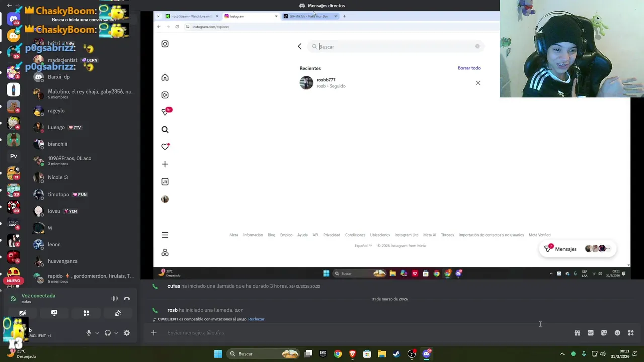This screenshot has width=644, height=362.
Task: Open Discord GIF picker
Action: pyautogui.click(x=591, y=333)
